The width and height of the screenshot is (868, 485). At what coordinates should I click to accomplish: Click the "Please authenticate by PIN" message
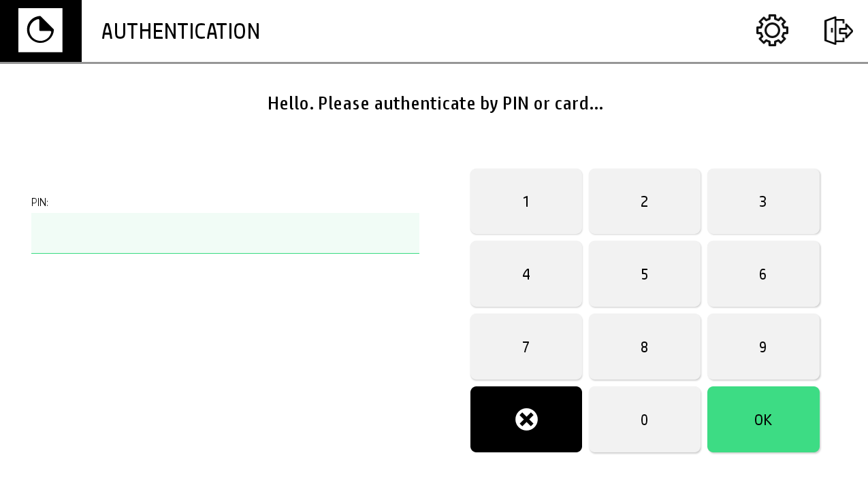click(x=435, y=103)
